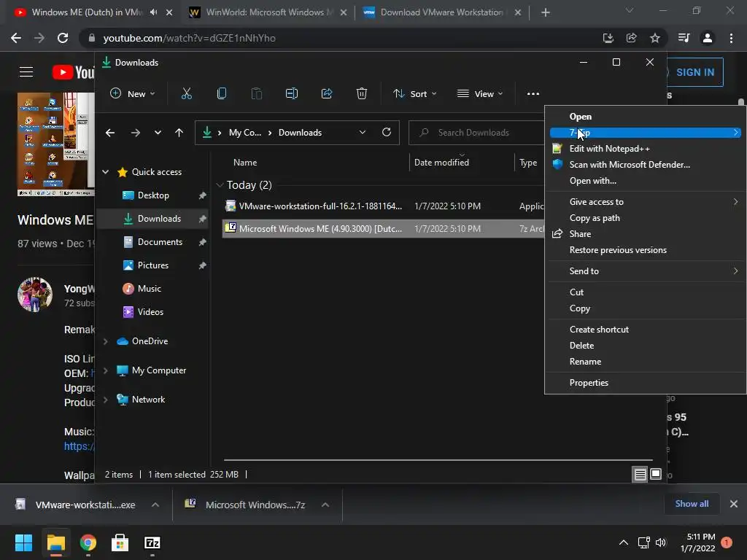
Task: Close the Chrome downloads bar
Action: point(734,504)
